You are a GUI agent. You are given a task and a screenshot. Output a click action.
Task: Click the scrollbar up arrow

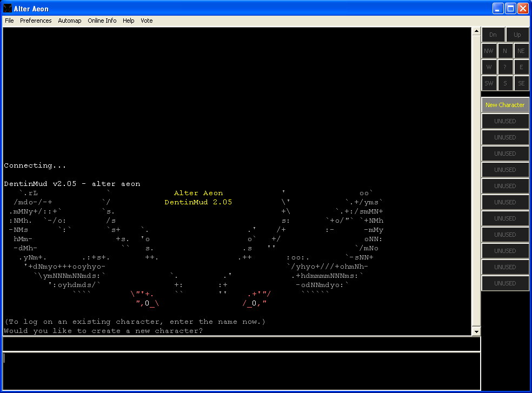[x=476, y=31]
